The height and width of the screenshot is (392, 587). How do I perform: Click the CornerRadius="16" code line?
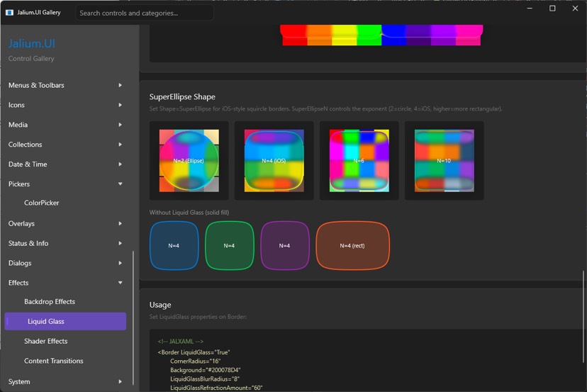coord(196,362)
